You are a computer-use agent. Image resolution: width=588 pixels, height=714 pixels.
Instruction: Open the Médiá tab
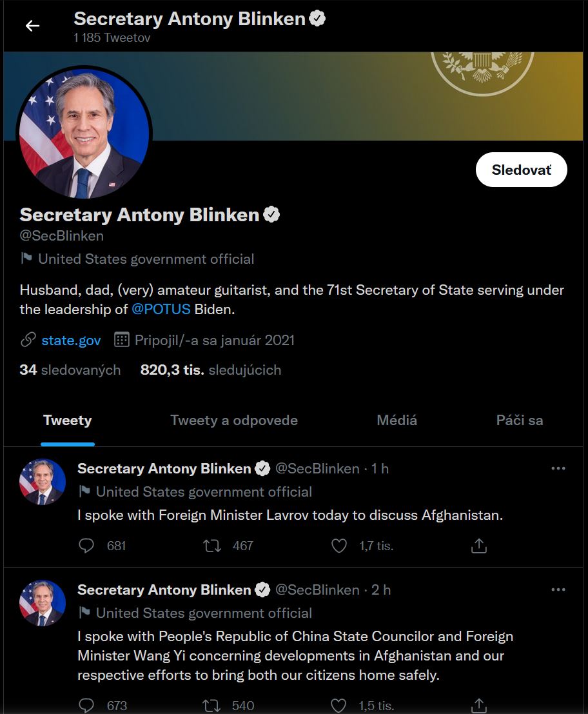(x=397, y=421)
